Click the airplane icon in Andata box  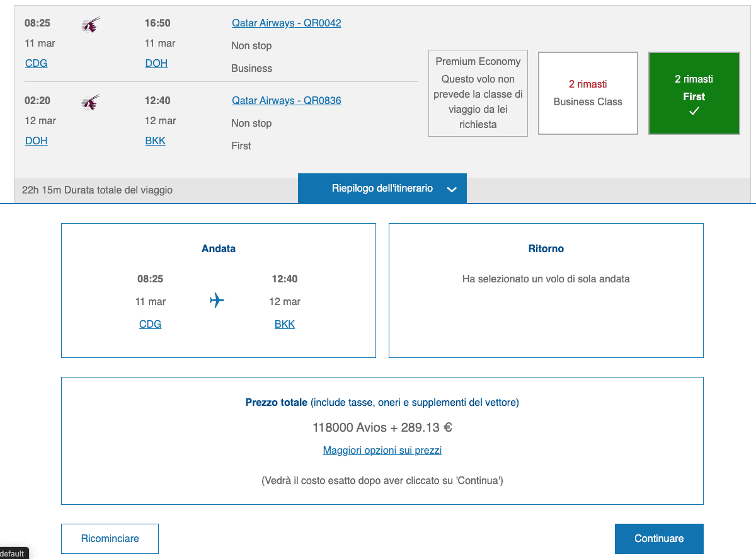217,301
